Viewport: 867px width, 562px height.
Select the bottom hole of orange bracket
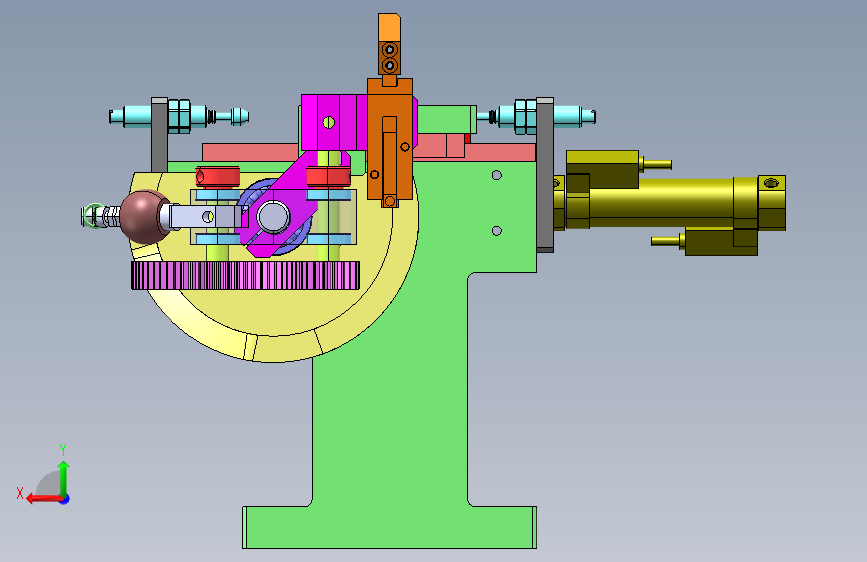coord(390,201)
